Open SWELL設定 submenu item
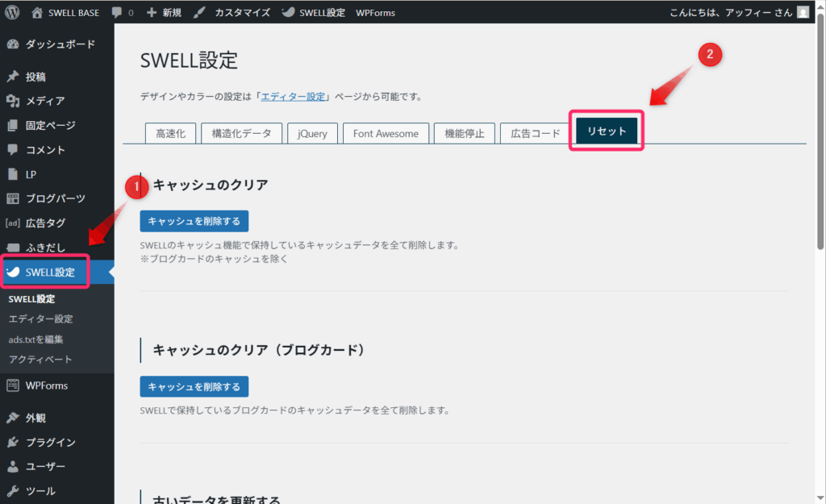The width and height of the screenshot is (826, 504). pos(31,299)
